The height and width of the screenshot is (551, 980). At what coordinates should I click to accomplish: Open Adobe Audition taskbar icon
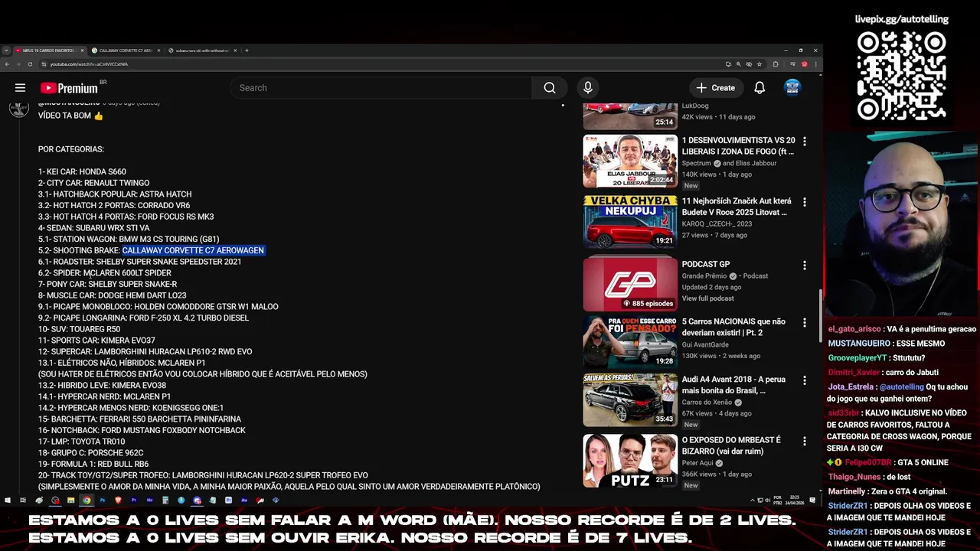244,500
